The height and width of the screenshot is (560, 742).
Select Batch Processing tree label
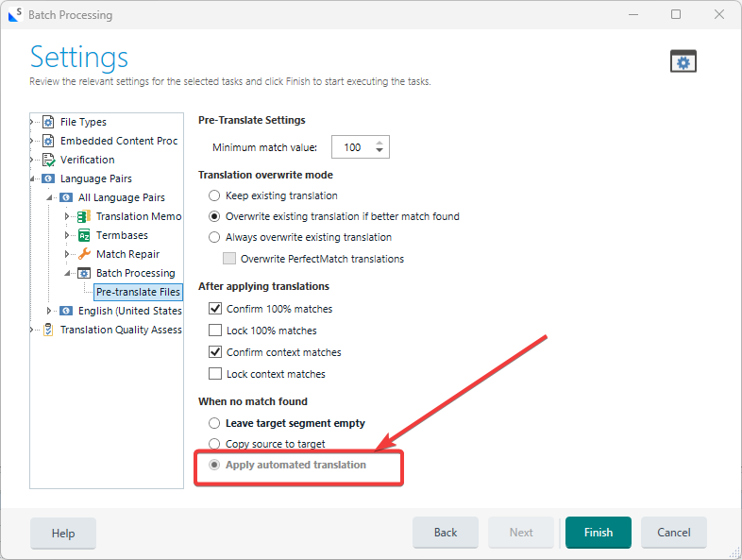[x=135, y=273]
